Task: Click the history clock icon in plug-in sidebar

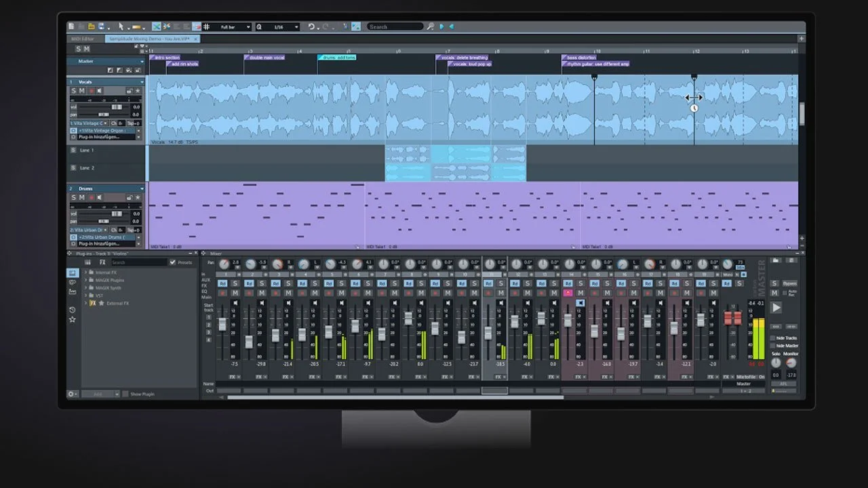Action: pos(73,310)
